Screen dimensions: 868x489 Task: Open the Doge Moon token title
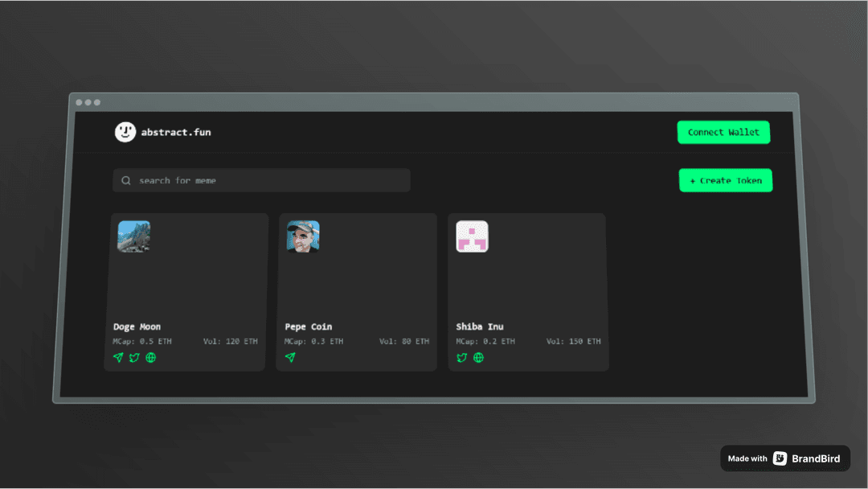tap(137, 327)
